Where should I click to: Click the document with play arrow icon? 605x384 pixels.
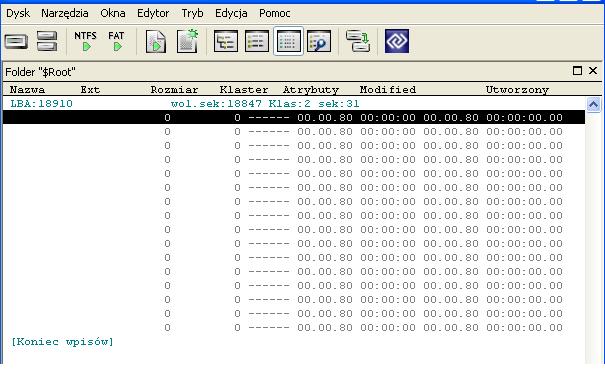pos(156,41)
